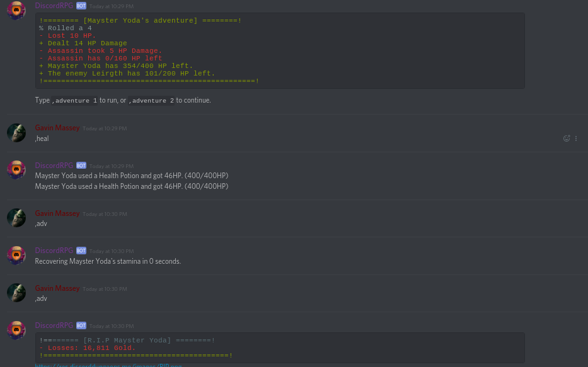Open Gavin Massey username above ,heal
Image resolution: width=588 pixels, height=367 pixels.
pyautogui.click(x=57, y=128)
